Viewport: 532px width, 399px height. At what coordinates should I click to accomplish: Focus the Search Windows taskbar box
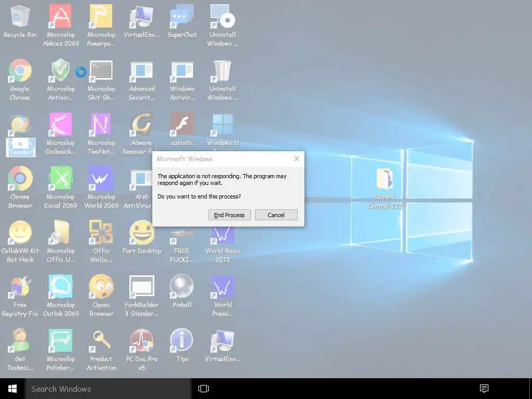(108, 389)
